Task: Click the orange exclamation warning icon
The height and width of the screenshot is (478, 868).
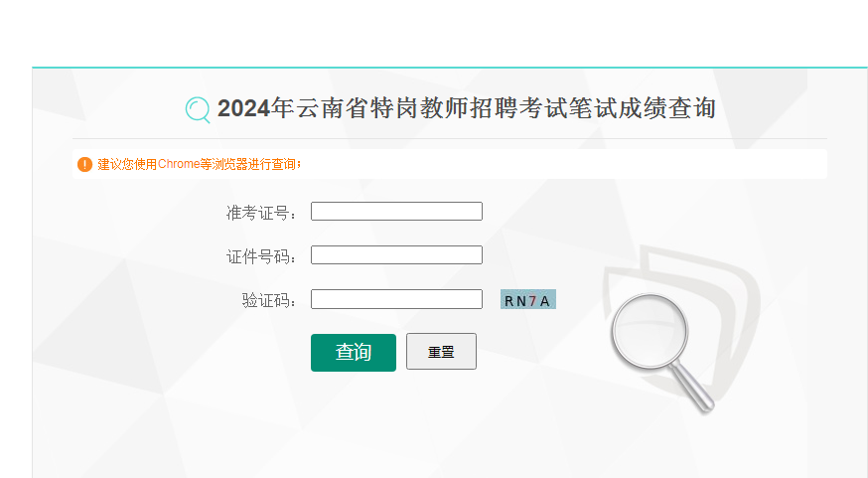Action: [84, 164]
